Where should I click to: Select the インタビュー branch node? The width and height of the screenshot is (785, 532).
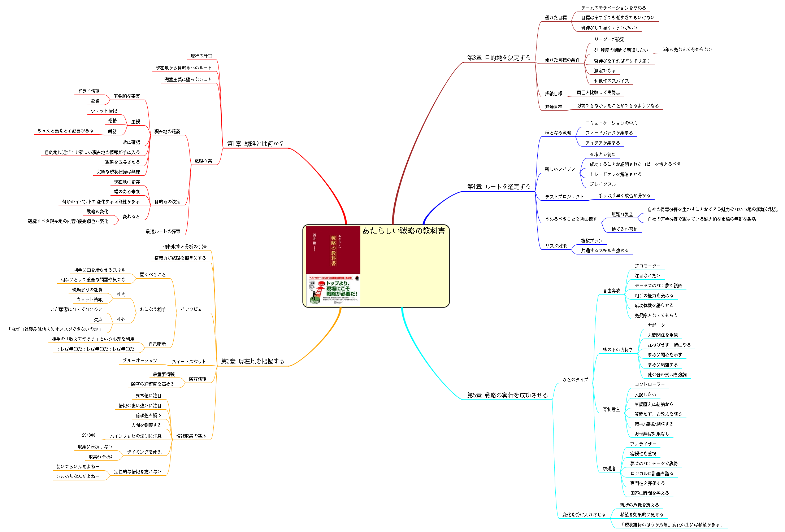point(193,309)
